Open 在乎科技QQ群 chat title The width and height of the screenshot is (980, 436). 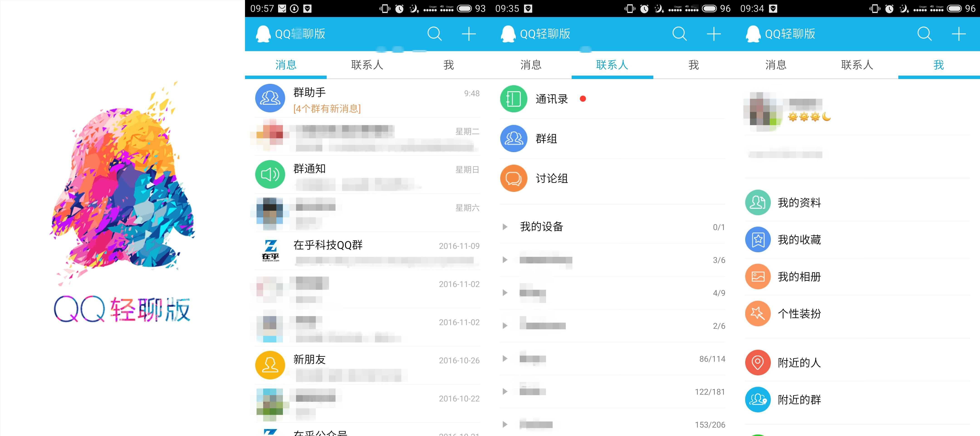(x=328, y=245)
